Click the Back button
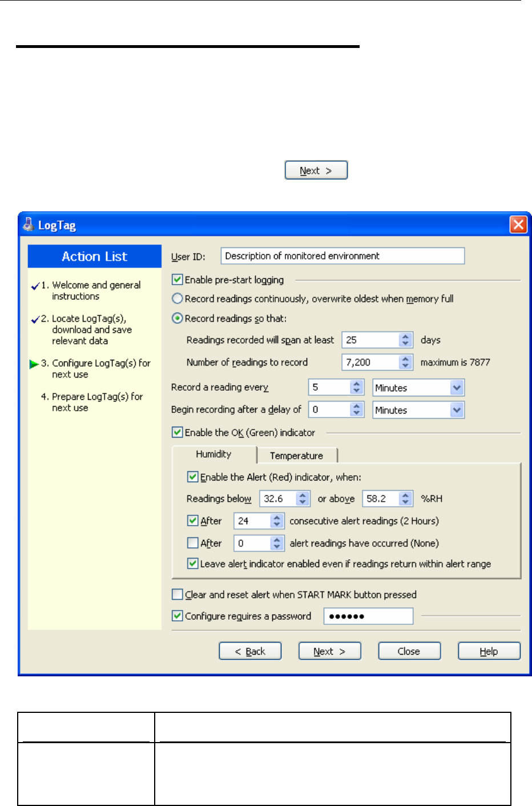This screenshot has width=532, height=806. [250, 651]
